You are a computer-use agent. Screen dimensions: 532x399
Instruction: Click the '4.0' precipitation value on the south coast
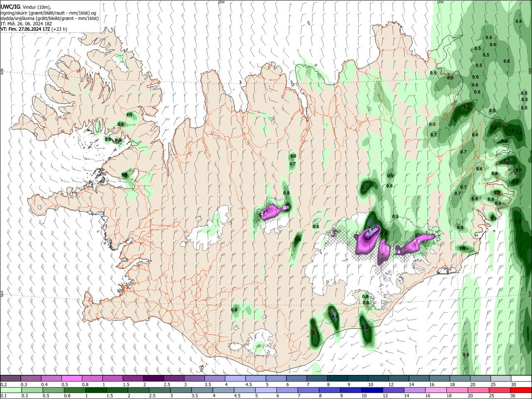click(335, 316)
